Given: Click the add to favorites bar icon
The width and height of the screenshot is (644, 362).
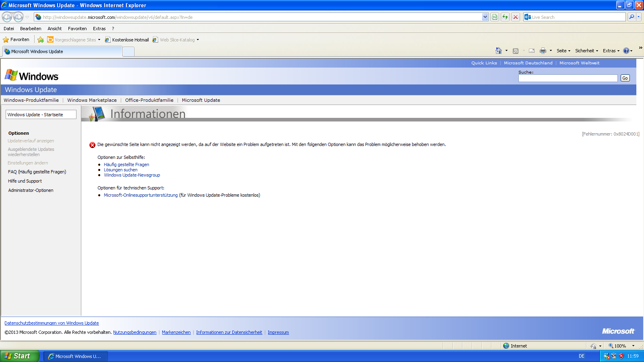Looking at the screenshot, I should pyautogui.click(x=41, y=39).
